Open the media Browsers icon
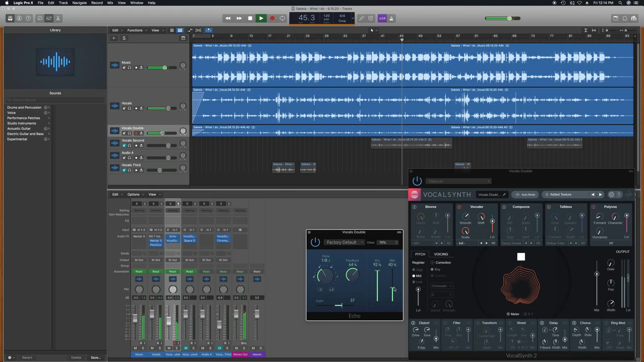This screenshot has height=362, width=644. click(x=634, y=18)
